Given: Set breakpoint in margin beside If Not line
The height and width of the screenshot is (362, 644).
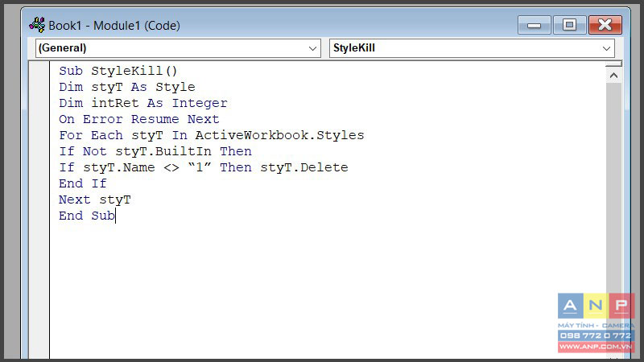Looking at the screenshot, I should [x=39, y=151].
